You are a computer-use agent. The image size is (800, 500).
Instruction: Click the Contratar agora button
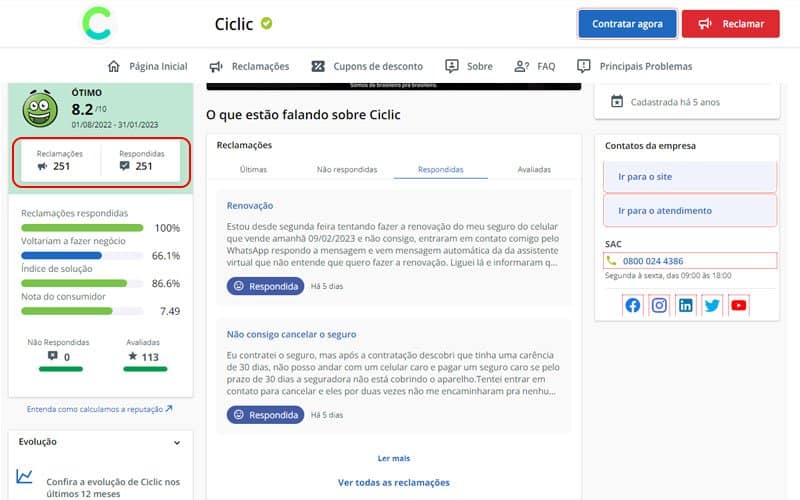coord(627,23)
